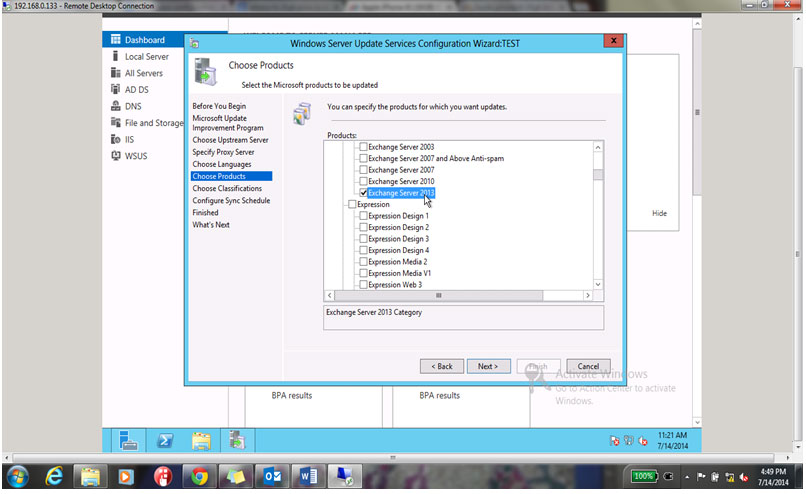Image resolution: width=806 pixels, height=494 pixels.
Task: Go to Choose Upstream Server step
Action: click(230, 140)
